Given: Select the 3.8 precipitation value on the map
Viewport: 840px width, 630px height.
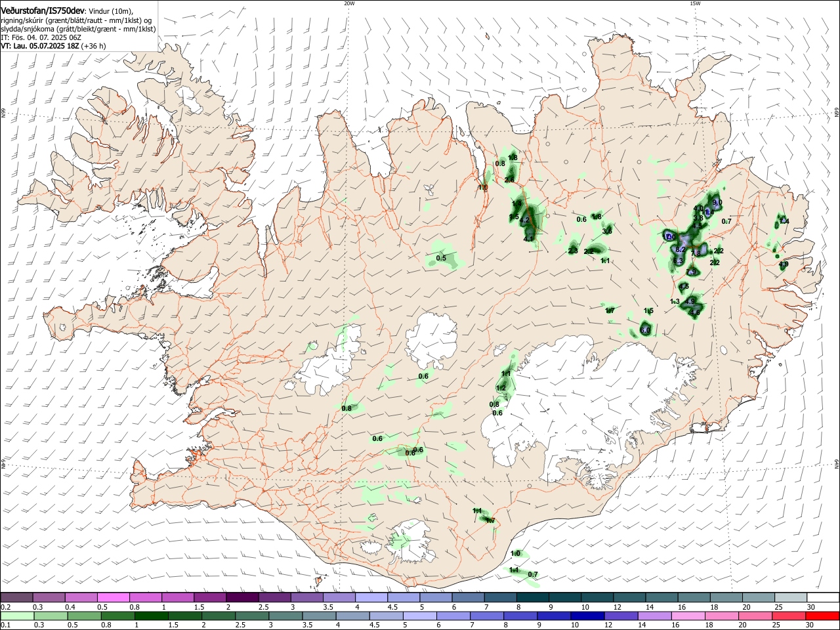Looking at the screenshot, I should 698,218.
